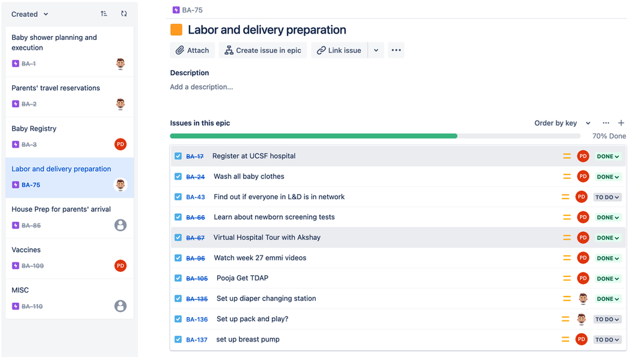Select the Vaccines epic in the sidebar

coord(70,258)
